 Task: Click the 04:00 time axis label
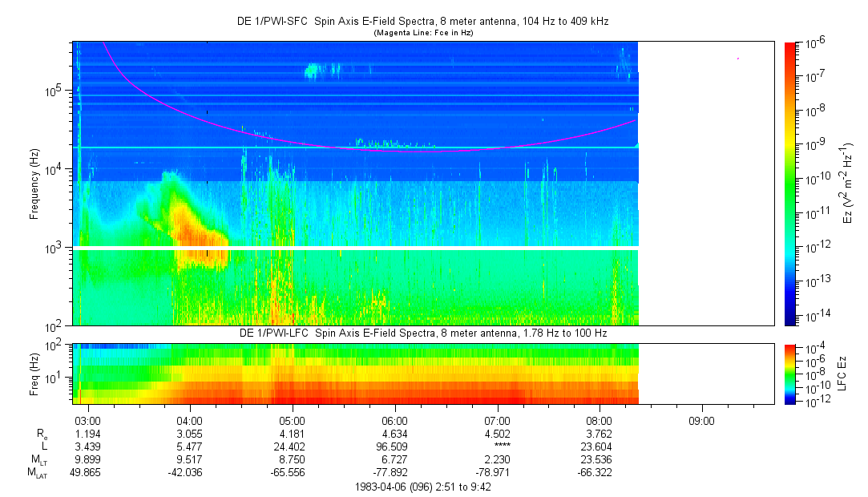(189, 419)
